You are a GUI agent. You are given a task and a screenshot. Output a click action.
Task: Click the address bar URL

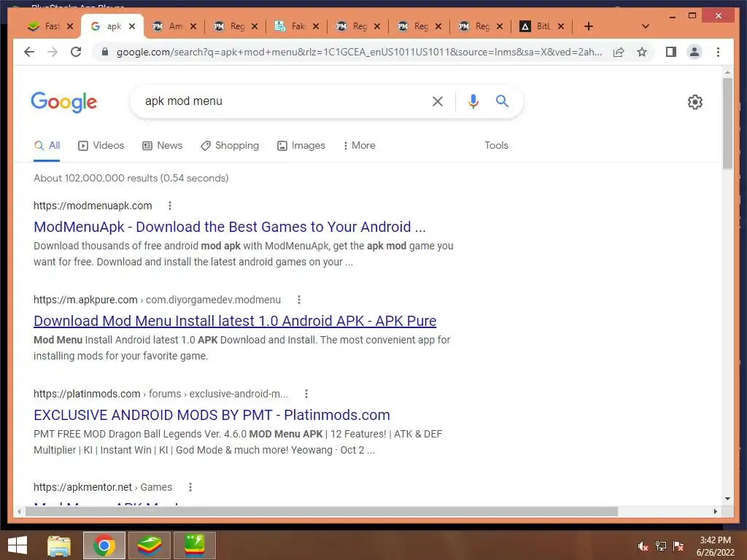[359, 52]
